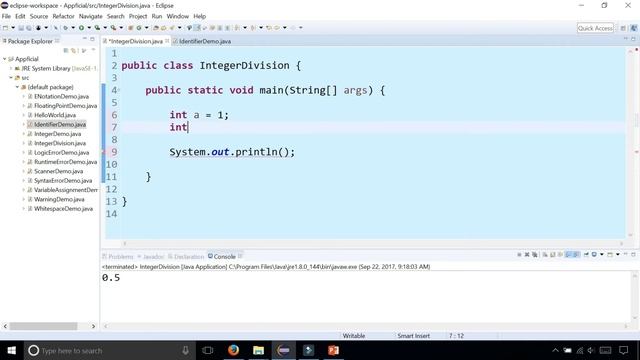Image resolution: width=640 pixels, height=360 pixels.
Task: Open dropdown arrow next to Run icon
Action: point(89,28)
